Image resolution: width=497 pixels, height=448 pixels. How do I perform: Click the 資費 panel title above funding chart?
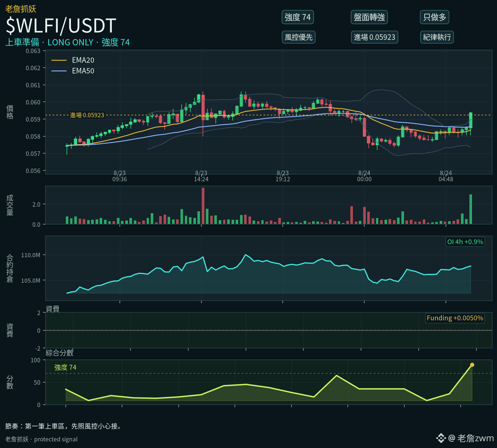pos(53,309)
